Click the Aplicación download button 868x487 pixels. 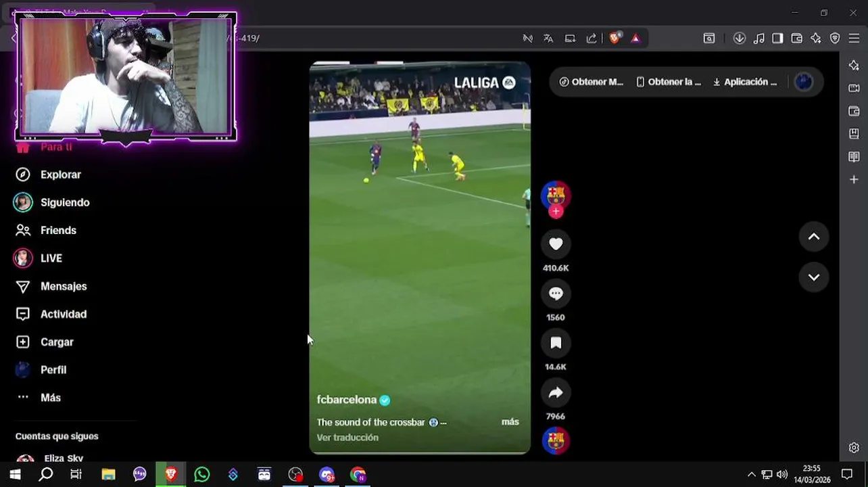pyautogui.click(x=745, y=82)
